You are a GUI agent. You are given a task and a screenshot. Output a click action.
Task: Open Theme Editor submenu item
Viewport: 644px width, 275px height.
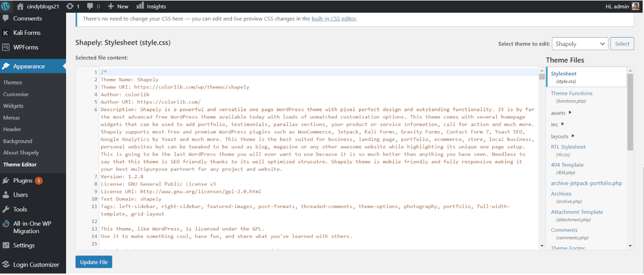pos(20,165)
